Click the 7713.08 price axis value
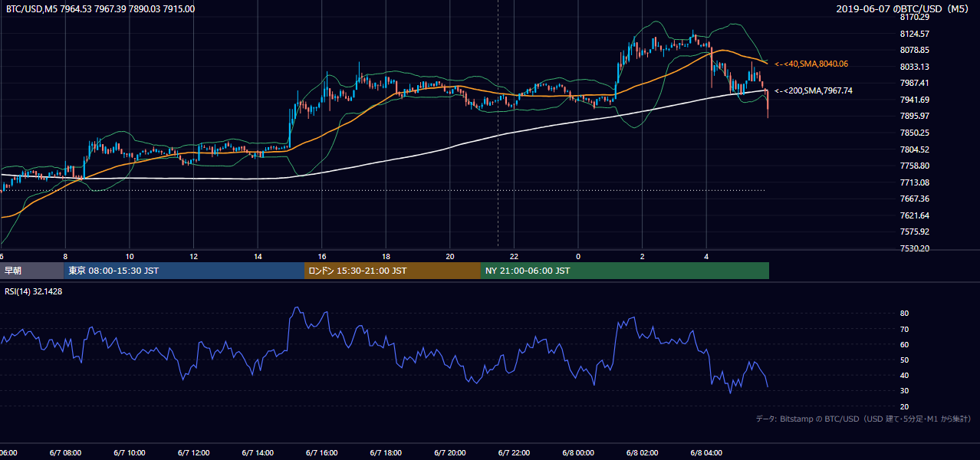 click(914, 182)
